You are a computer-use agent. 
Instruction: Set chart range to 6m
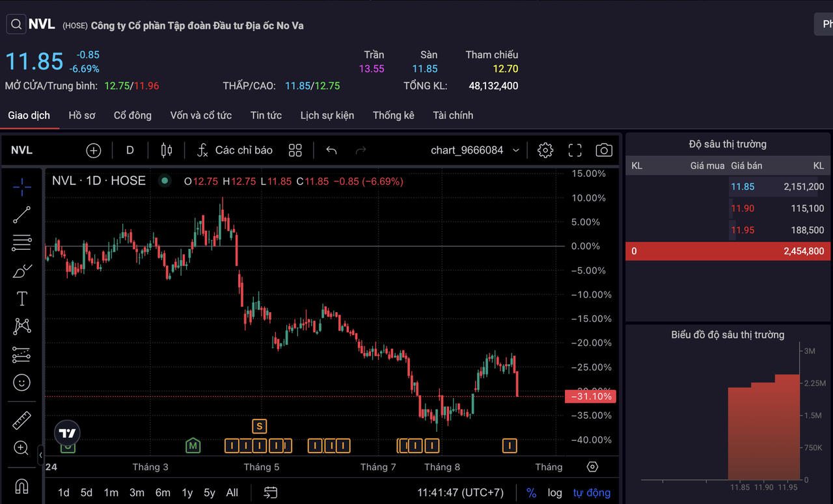(163, 492)
